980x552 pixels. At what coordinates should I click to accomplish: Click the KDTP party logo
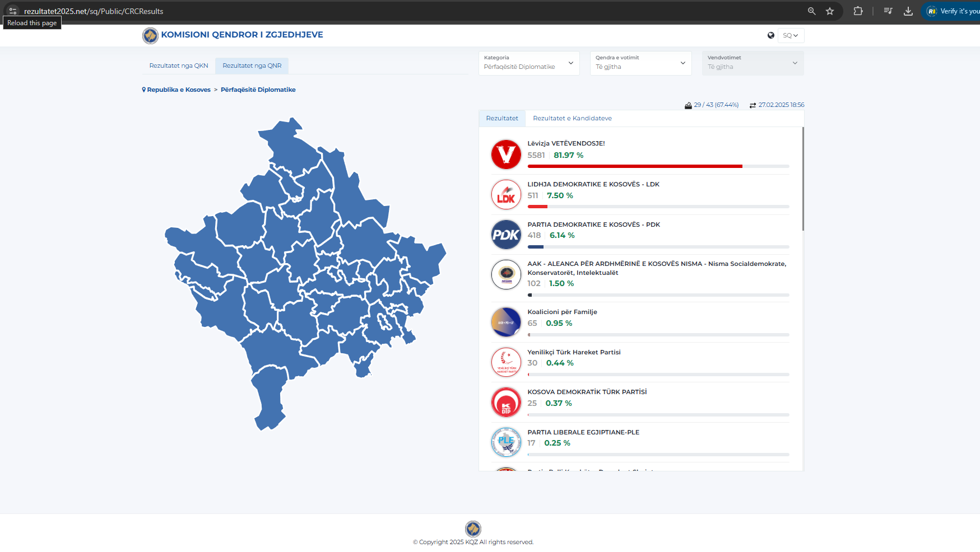[x=506, y=403]
